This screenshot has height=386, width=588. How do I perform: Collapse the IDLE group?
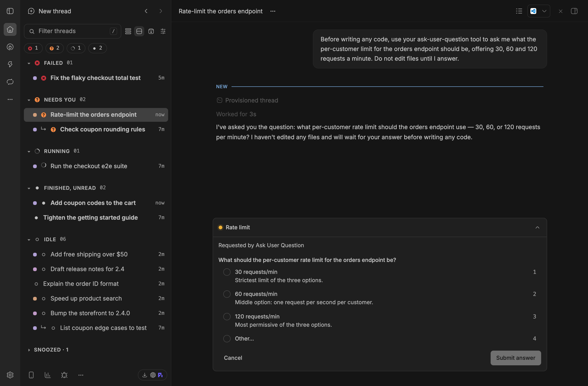click(29, 239)
